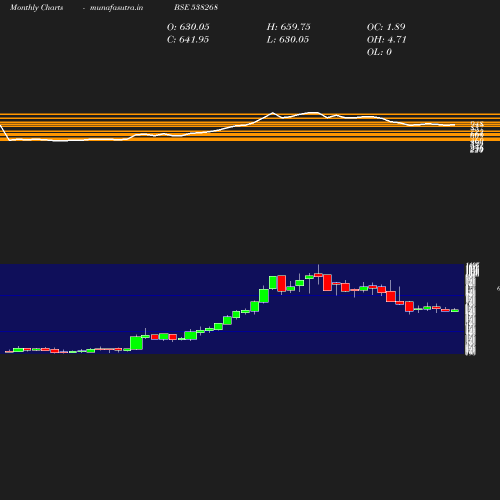500x500 pixels.
Task: Click the munafasutra.in site label
Action: [x=116, y=8]
